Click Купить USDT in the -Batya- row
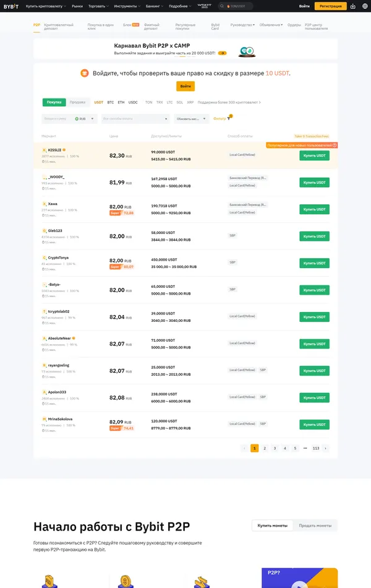Viewport: 371px width, 588px height. point(314,290)
